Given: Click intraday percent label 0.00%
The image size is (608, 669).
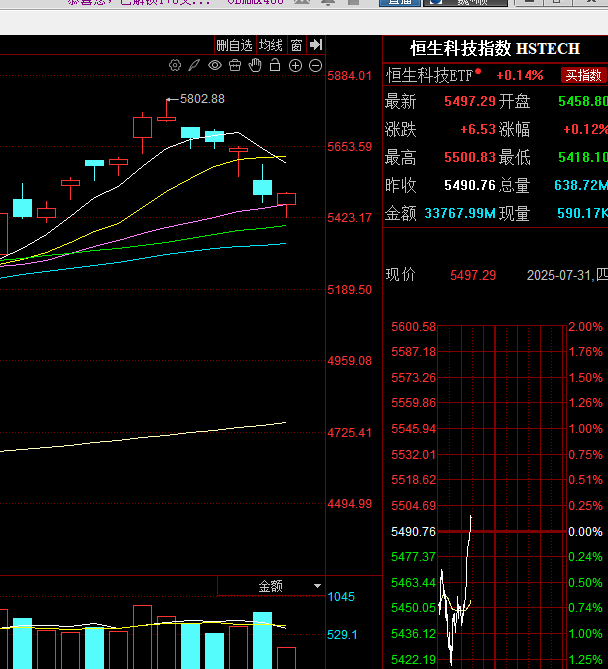Looking at the screenshot, I should coord(585,532).
